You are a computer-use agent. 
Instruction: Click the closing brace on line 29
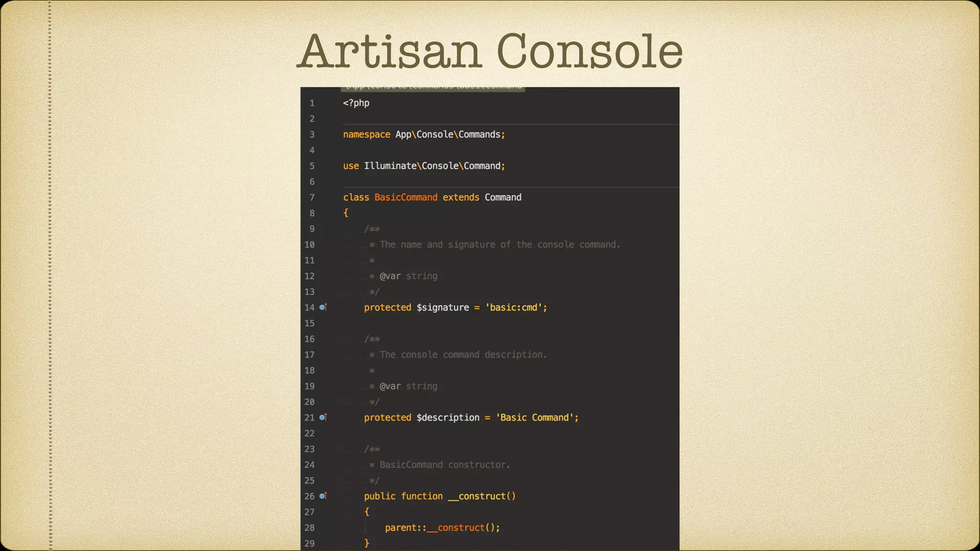[367, 543]
